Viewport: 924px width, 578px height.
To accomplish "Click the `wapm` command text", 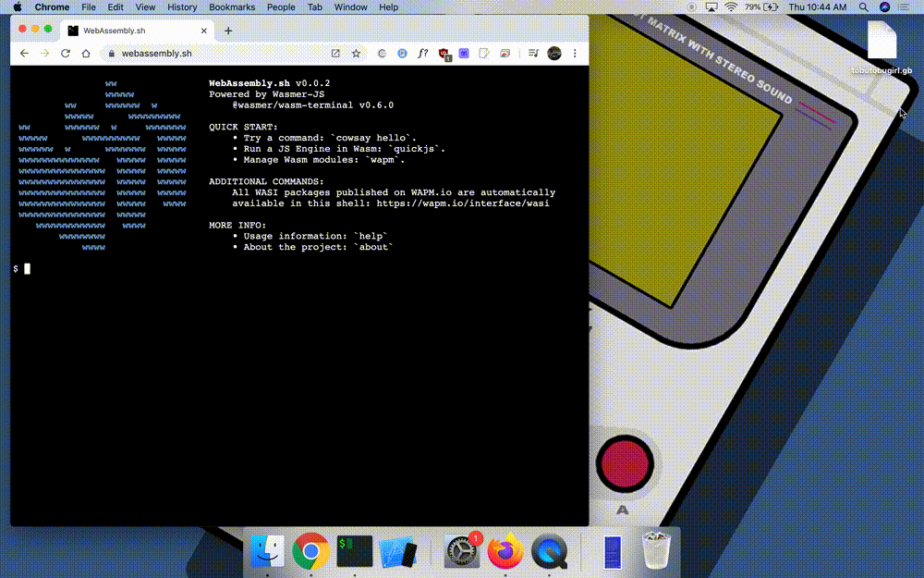I will pyautogui.click(x=383, y=160).
